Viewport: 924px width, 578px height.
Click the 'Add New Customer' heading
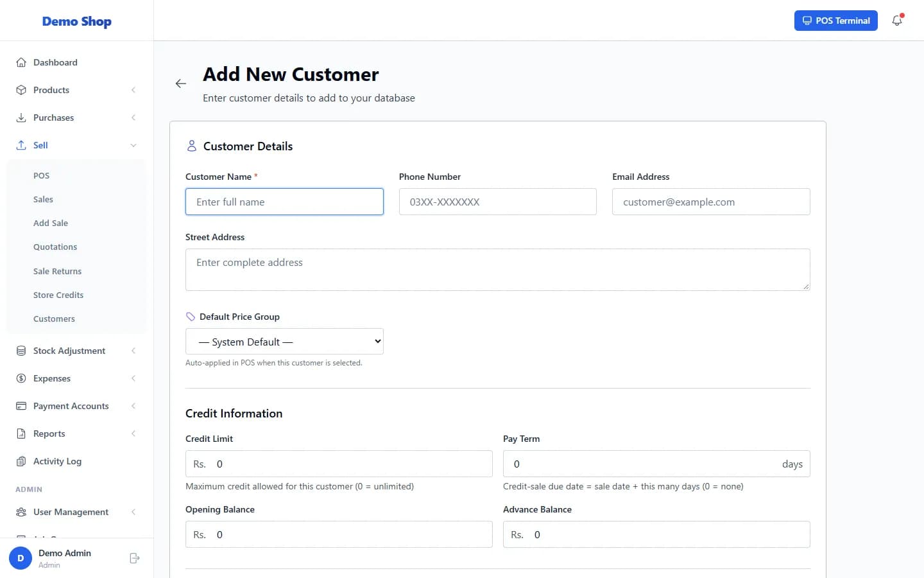tap(291, 74)
